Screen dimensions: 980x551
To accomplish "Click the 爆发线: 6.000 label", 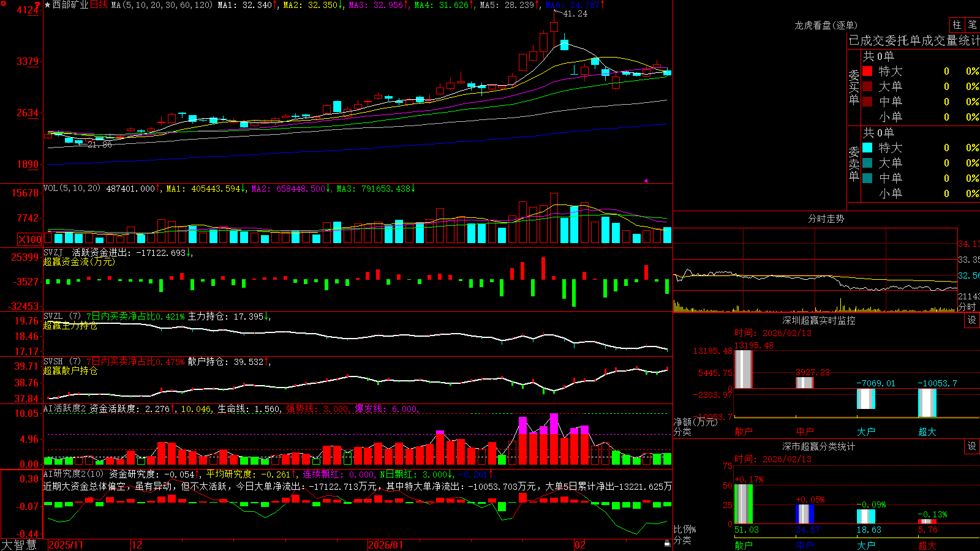I will (x=386, y=409).
